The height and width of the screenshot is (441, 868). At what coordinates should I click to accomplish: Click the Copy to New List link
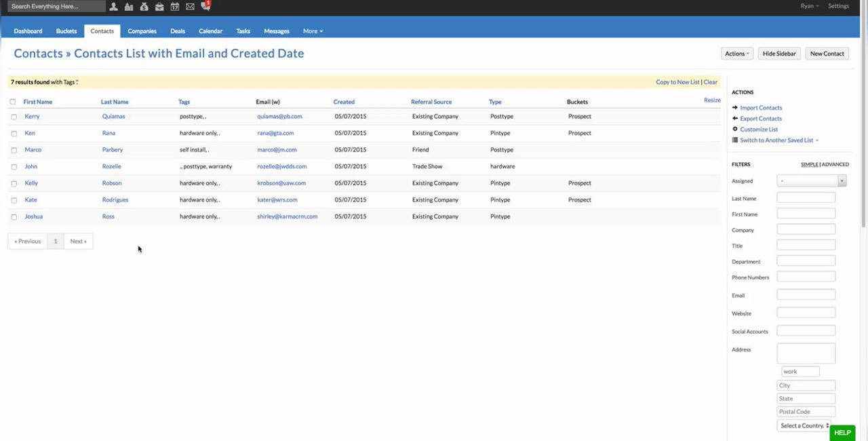pos(677,82)
